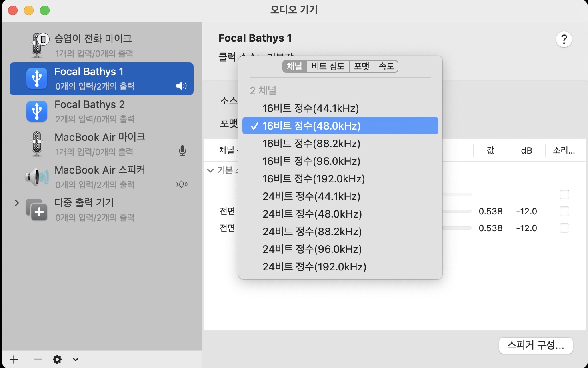588x368 pixels.
Task: Choose 24비트 정수(96.0kHz) format
Action: coord(340,249)
